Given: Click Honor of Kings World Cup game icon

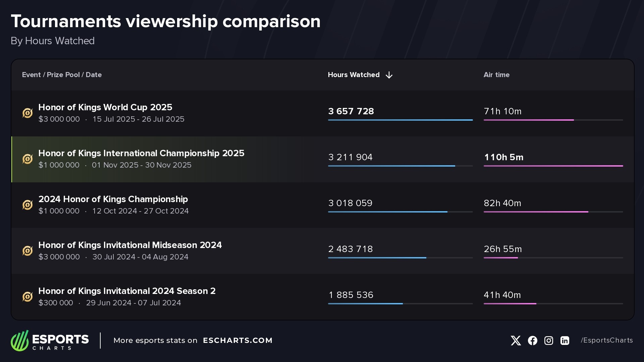Looking at the screenshot, I should click(x=28, y=113).
